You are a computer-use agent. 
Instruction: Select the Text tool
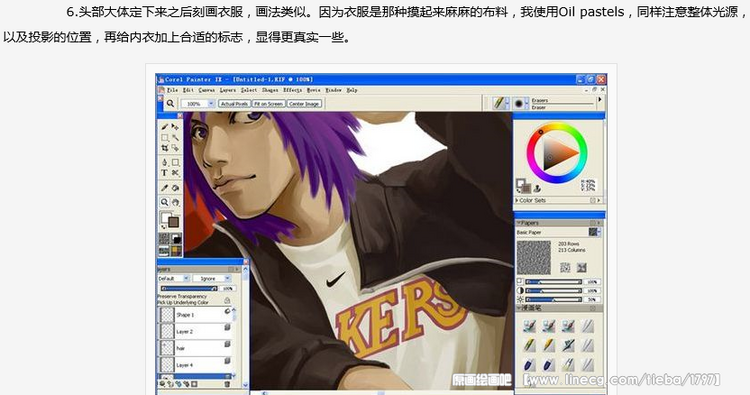(x=165, y=173)
